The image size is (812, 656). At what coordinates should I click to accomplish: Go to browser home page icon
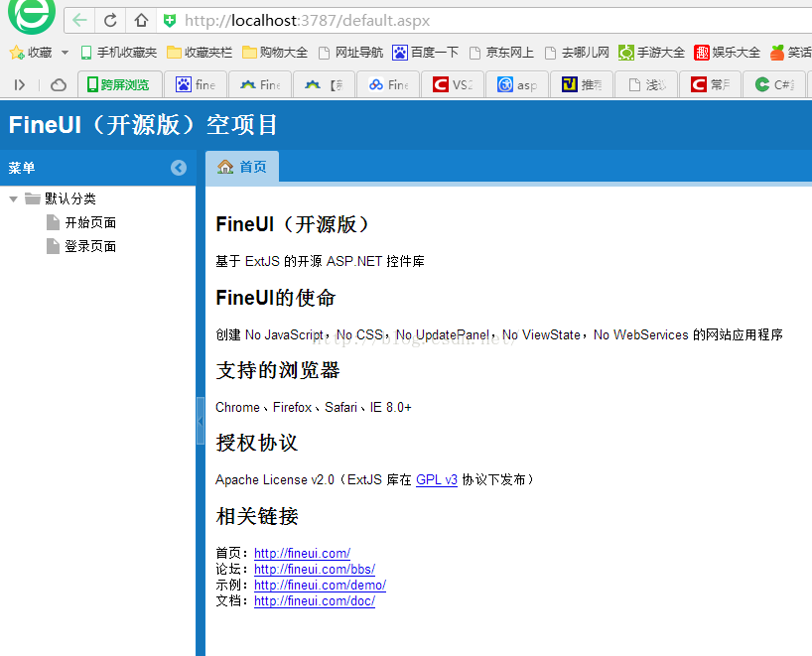pos(141,21)
